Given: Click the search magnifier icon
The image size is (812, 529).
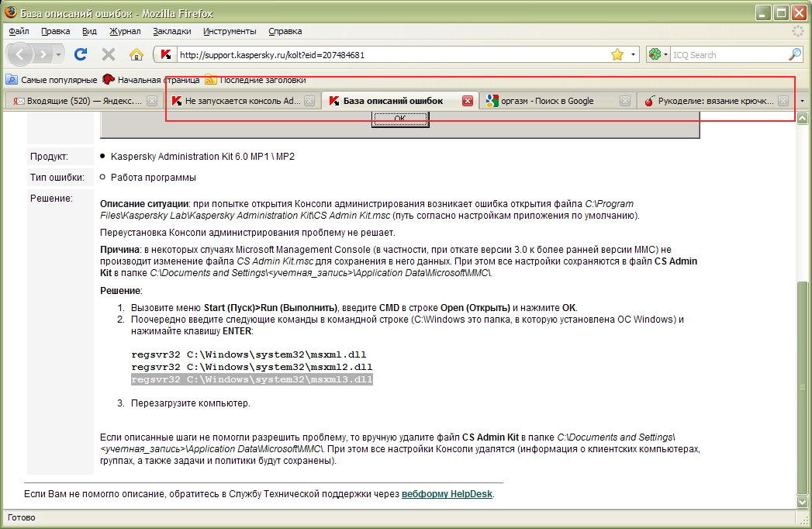Looking at the screenshot, I should [x=795, y=54].
